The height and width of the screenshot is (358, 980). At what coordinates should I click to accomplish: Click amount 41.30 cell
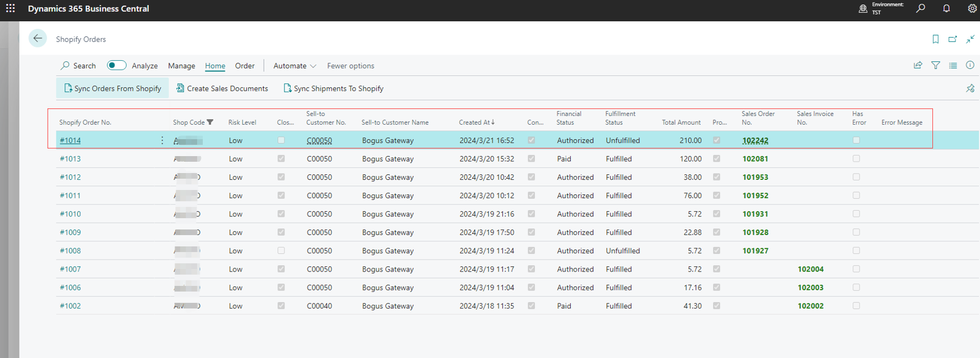pyautogui.click(x=692, y=306)
